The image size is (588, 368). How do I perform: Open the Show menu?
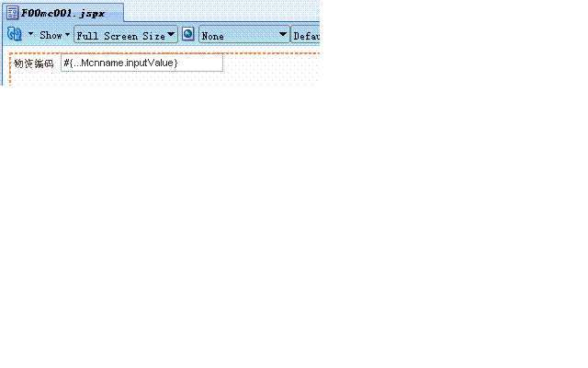click(54, 35)
